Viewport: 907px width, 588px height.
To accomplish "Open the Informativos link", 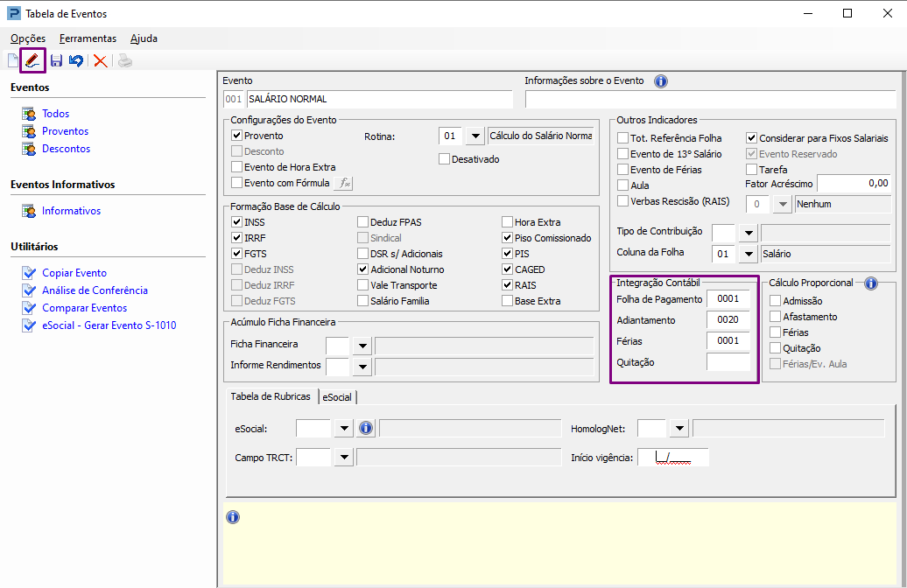I will point(71,211).
